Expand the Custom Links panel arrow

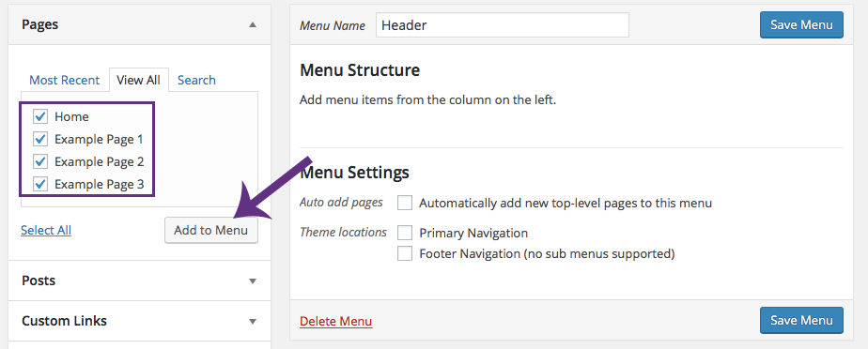tap(253, 322)
